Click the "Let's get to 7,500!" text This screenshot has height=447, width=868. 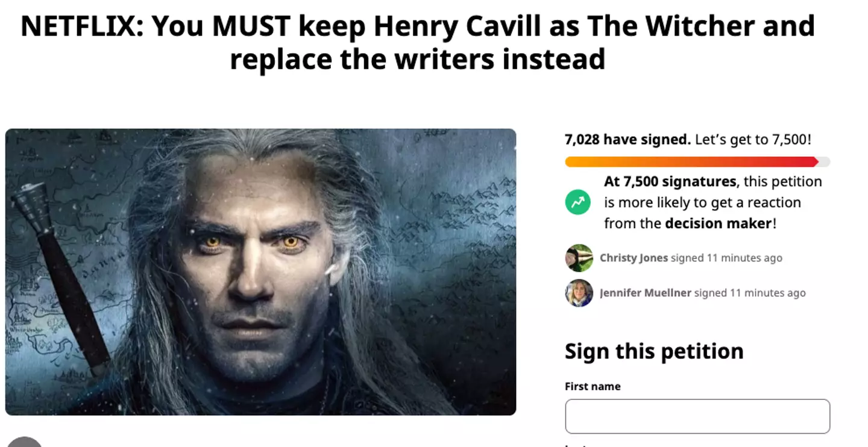(753, 140)
